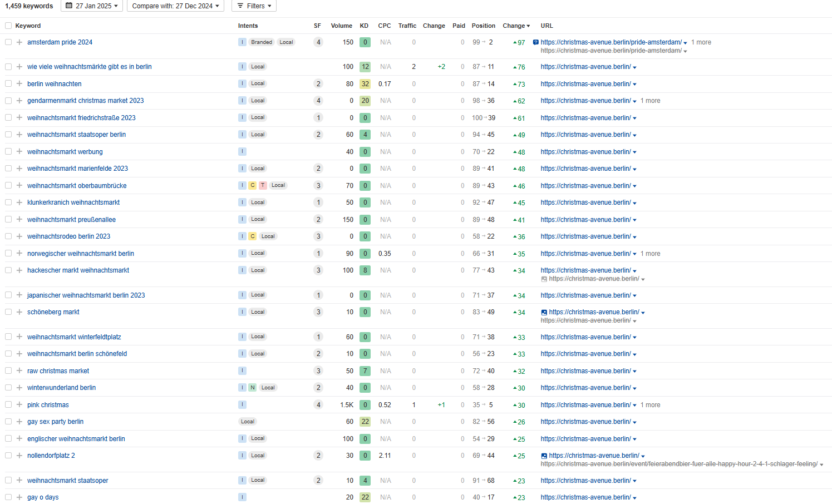Click the plus icon next to berlin weihnachten

click(x=19, y=84)
